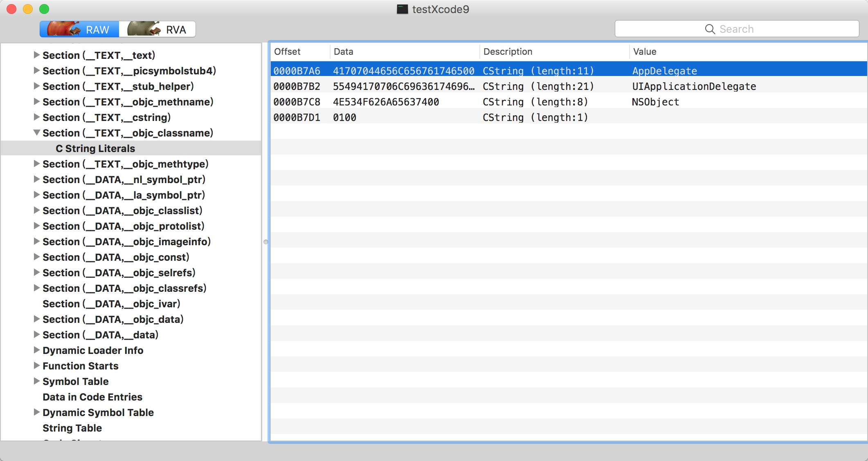Image resolution: width=868 pixels, height=461 pixels.
Task: Minimize the testXcode9 window
Action: click(x=28, y=9)
